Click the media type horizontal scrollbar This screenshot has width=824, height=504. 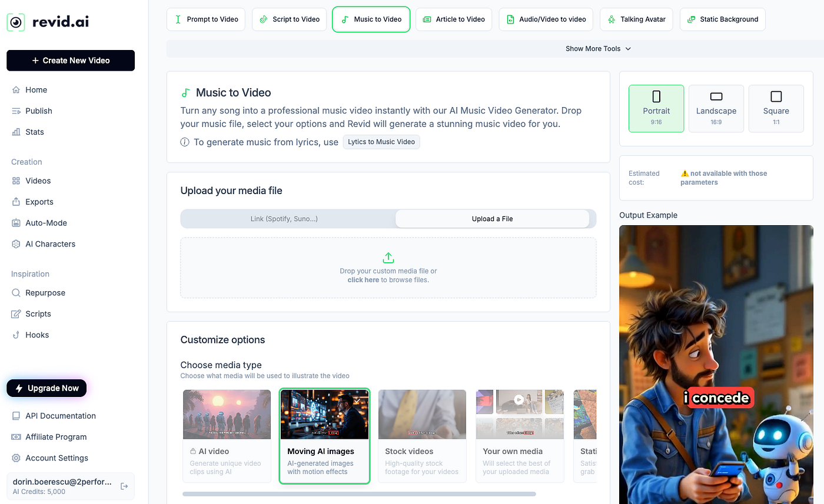pos(359,494)
